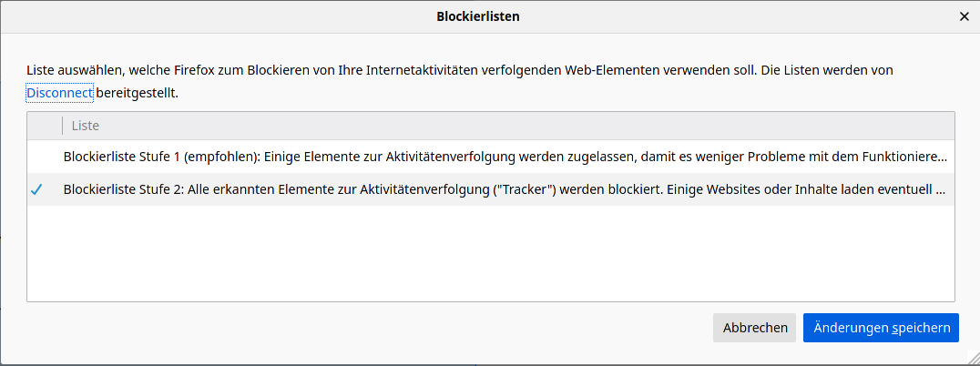
Task: Click Änderungen speichern to save changes
Action: [x=881, y=328]
